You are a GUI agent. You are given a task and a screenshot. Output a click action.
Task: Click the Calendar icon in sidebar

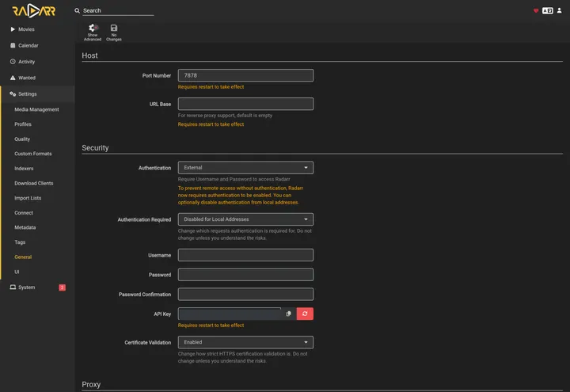13,45
